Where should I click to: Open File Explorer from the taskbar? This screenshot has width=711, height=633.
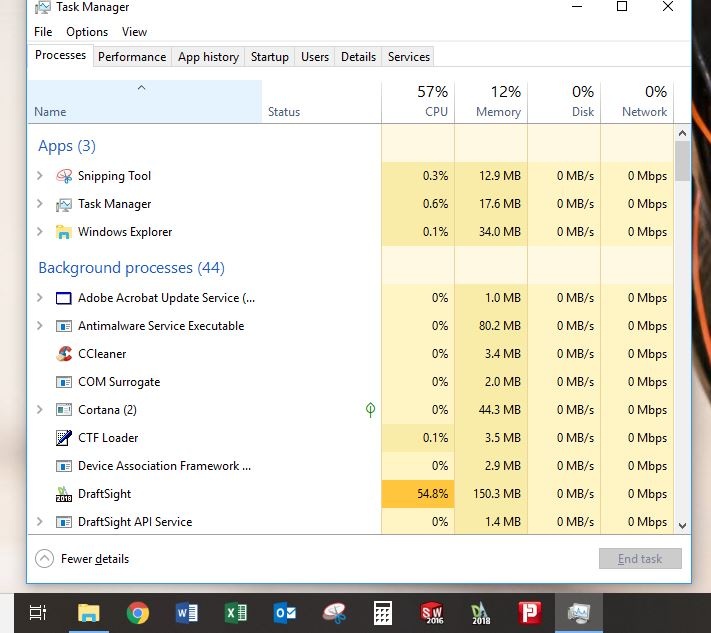(x=88, y=613)
